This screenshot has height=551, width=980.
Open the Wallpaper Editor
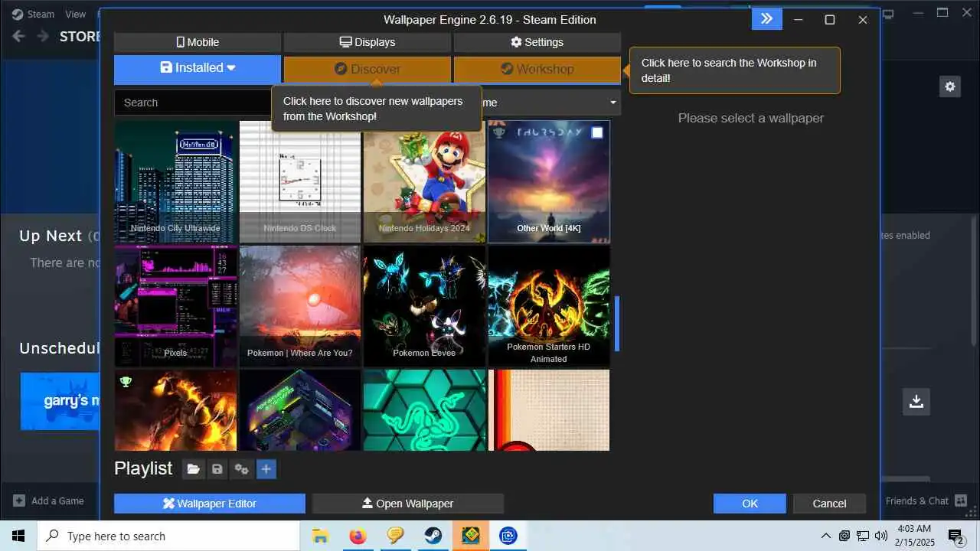(210, 504)
